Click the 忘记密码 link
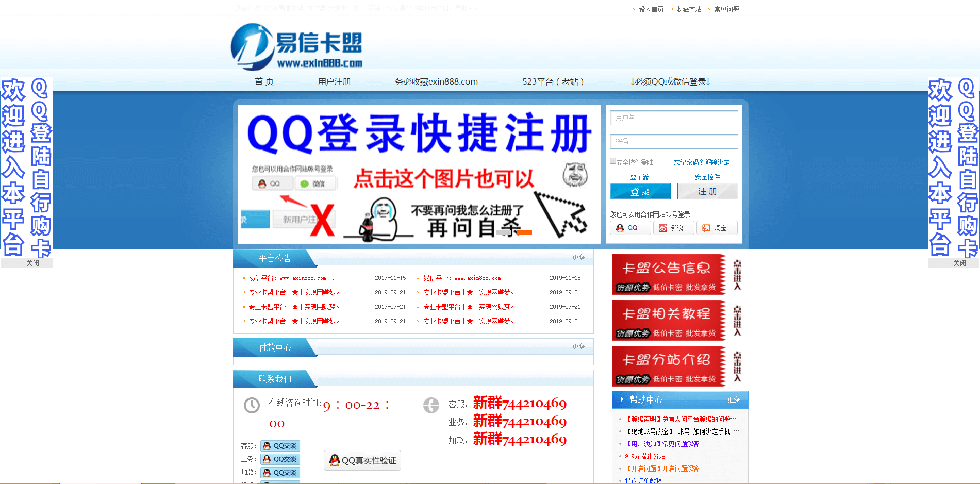 pos(688,162)
